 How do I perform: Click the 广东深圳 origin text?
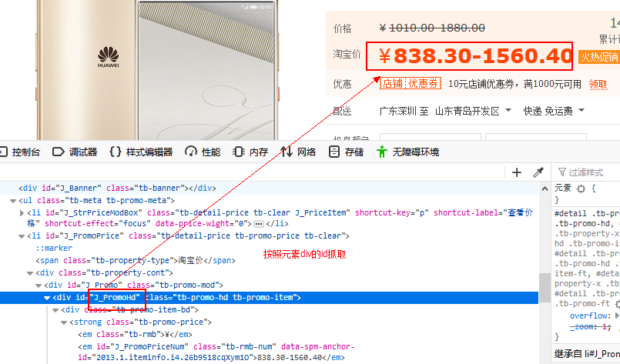click(397, 111)
